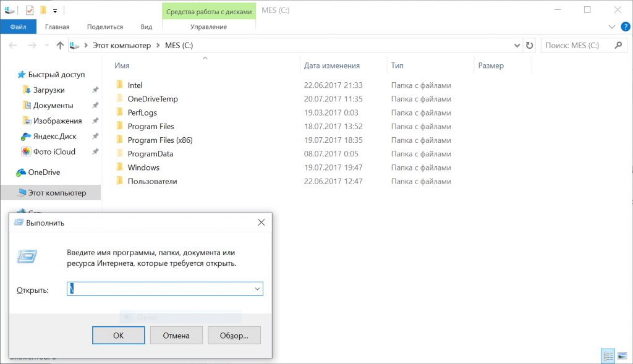Open the address bar history dropdown
This screenshot has height=364, width=633.
coord(517,45)
